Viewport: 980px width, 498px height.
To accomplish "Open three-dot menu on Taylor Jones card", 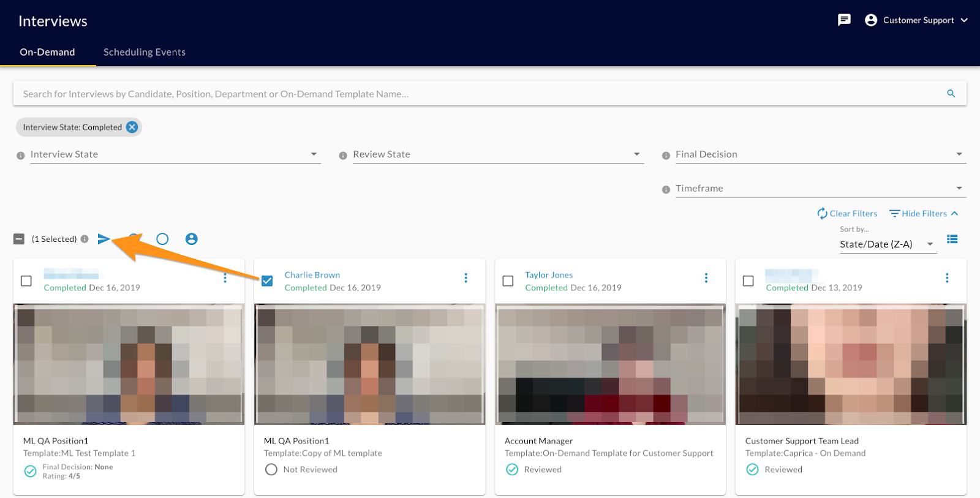I will tap(706, 278).
